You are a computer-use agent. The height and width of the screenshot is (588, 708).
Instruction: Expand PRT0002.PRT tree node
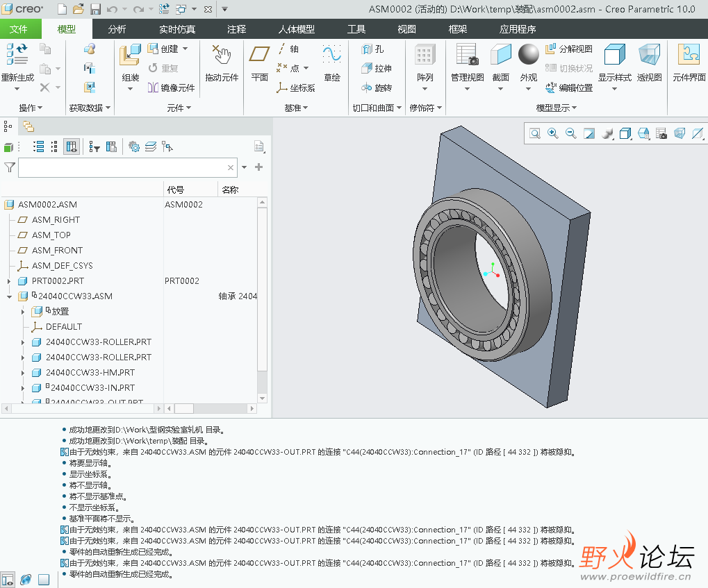pyautogui.click(x=8, y=281)
